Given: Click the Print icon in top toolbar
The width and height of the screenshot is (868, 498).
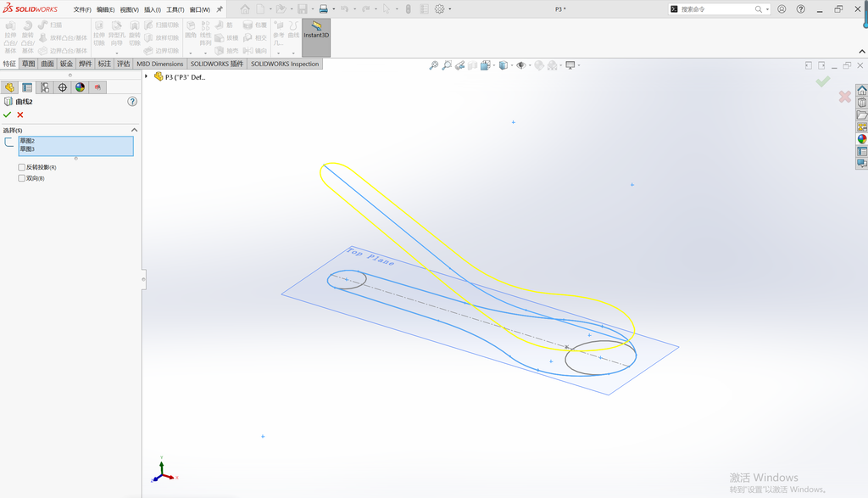Looking at the screenshot, I should [323, 8].
